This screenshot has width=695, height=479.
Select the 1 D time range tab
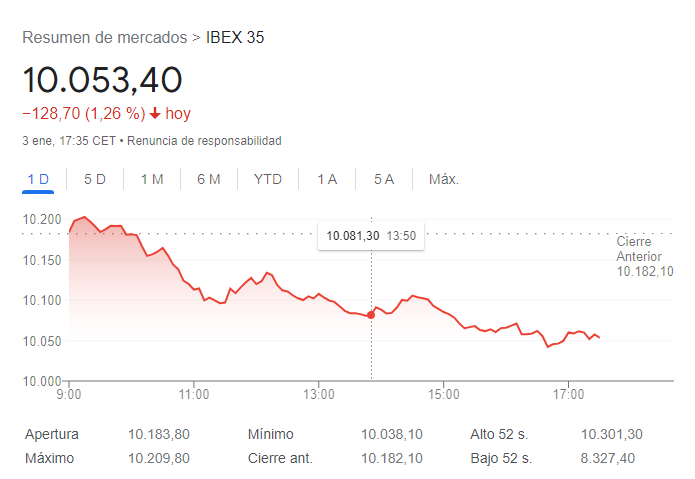(38, 179)
